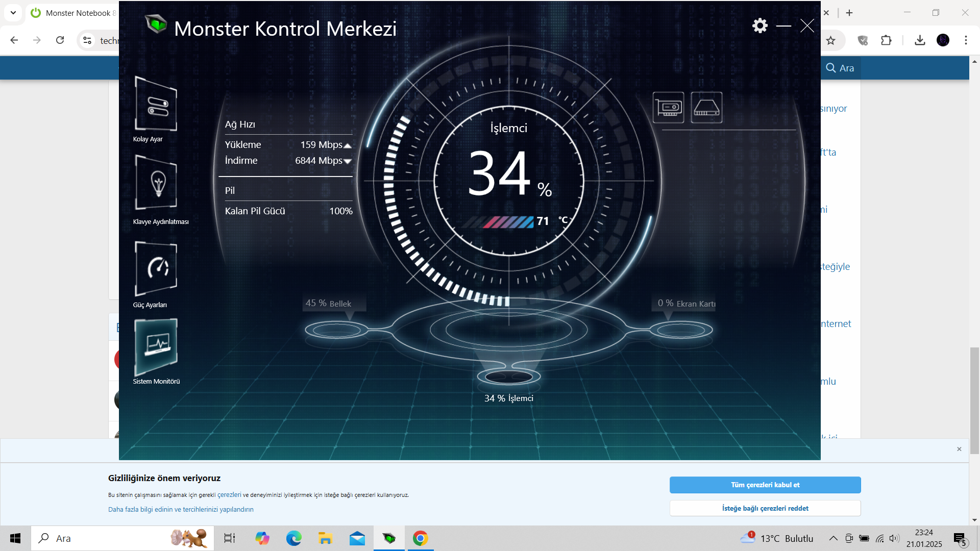Click the graphics card icon above the dial
Screen dimensions: 980x551
tap(668, 107)
